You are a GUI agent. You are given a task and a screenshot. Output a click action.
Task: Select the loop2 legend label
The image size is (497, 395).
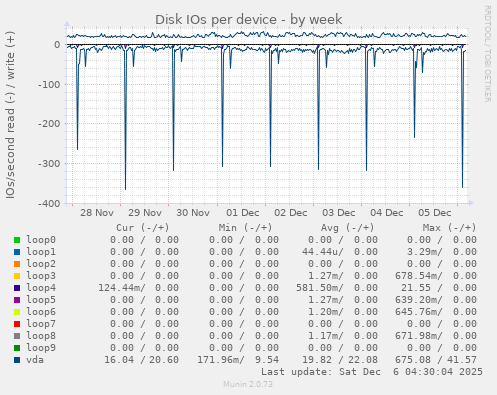tap(41, 264)
